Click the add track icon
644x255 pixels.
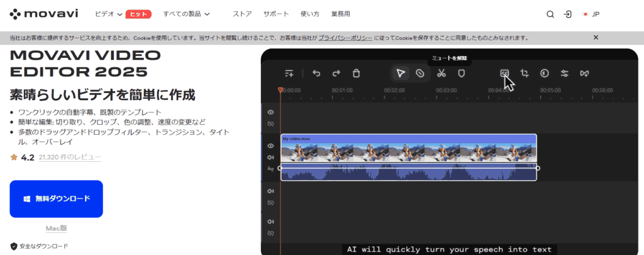click(x=289, y=73)
